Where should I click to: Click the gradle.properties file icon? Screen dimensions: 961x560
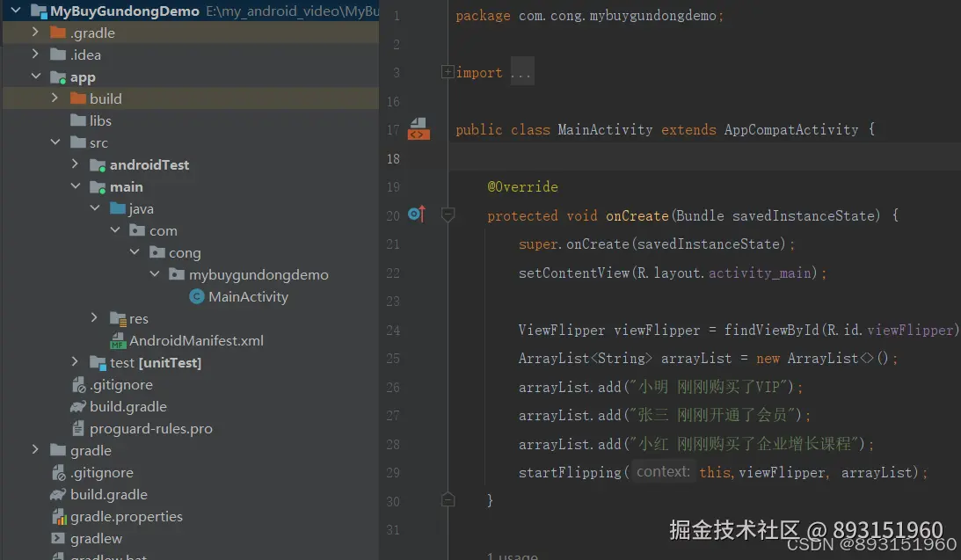[59, 517]
